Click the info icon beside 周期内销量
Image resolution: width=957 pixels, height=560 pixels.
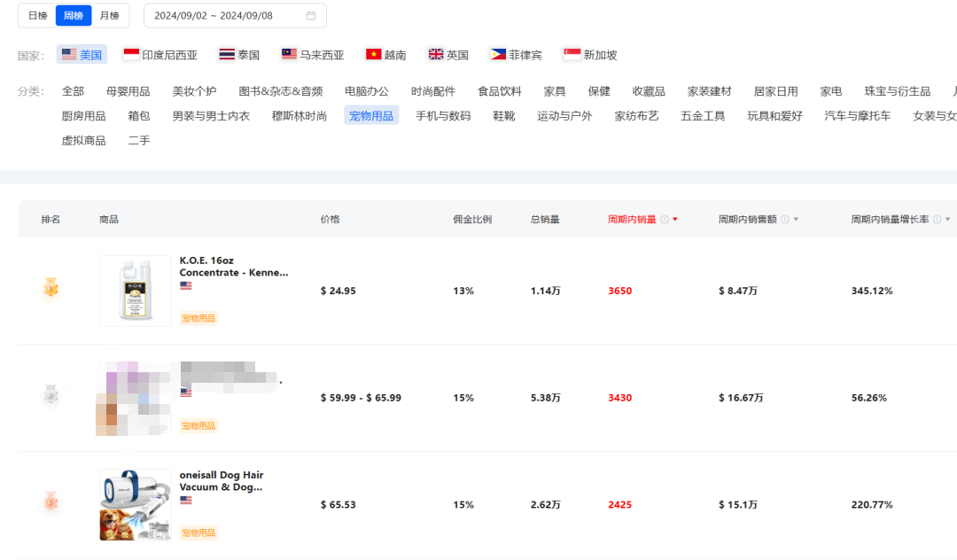[x=665, y=220]
